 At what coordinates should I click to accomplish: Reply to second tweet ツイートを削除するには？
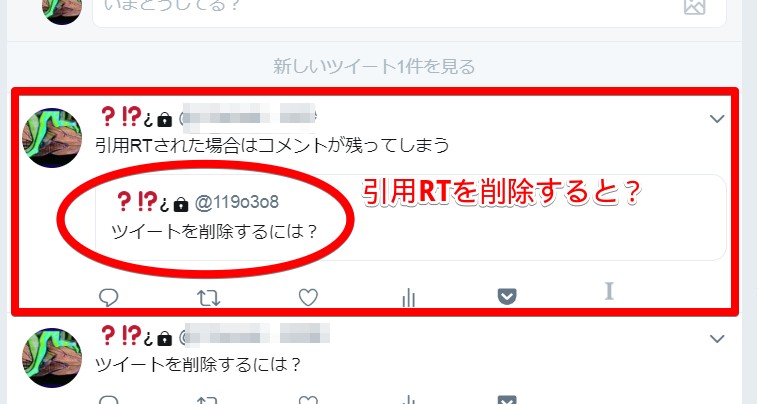[108, 400]
